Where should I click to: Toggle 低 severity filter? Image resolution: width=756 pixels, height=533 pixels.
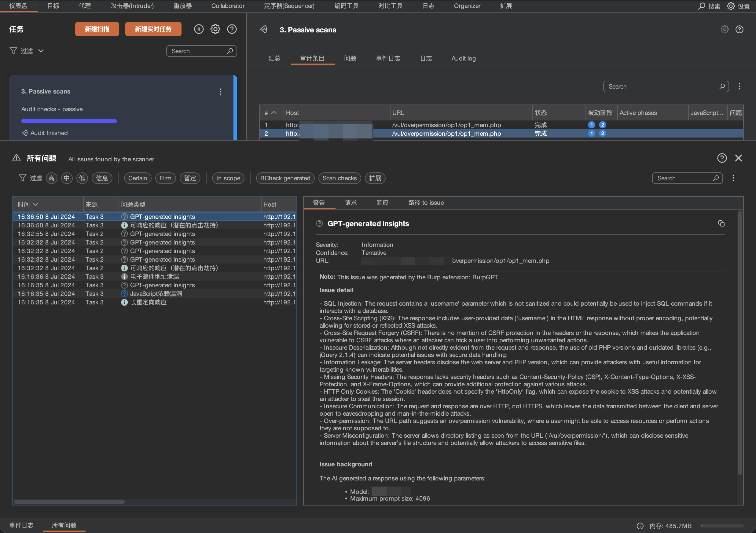click(82, 178)
